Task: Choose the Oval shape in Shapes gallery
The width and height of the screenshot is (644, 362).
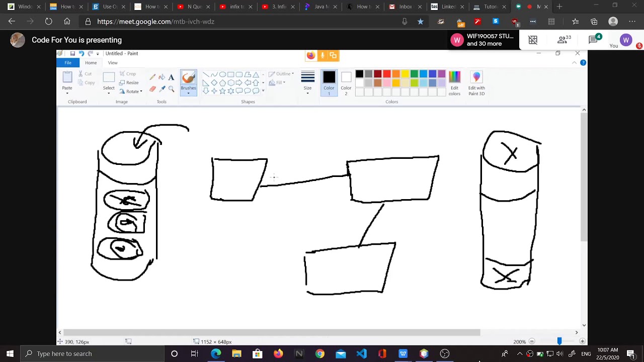Action: tap(222, 74)
